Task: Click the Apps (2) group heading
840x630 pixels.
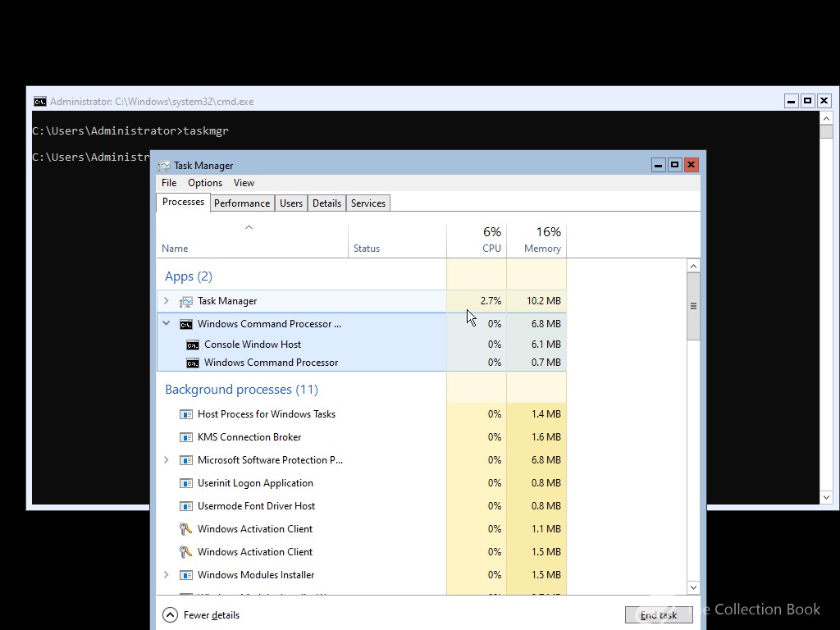Action: point(189,276)
